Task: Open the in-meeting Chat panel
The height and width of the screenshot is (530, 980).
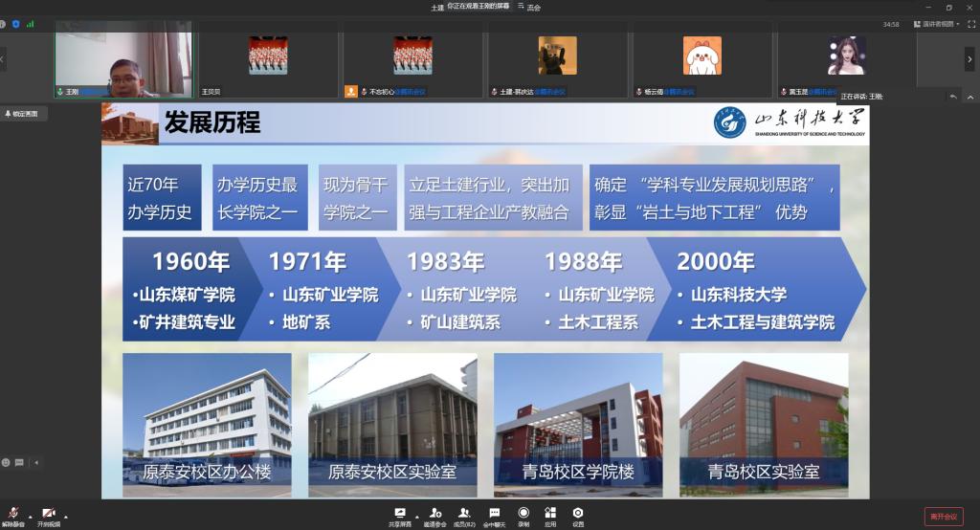Action: click(495, 514)
